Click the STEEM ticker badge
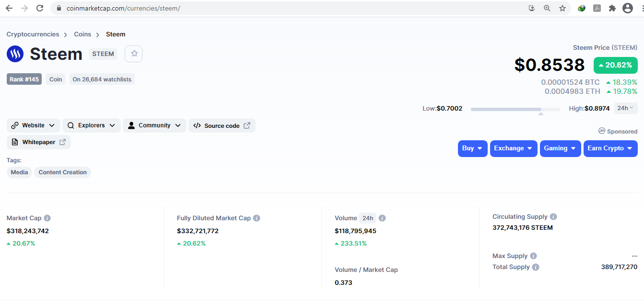The width and height of the screenshot is (644, 304). point(103,54)
